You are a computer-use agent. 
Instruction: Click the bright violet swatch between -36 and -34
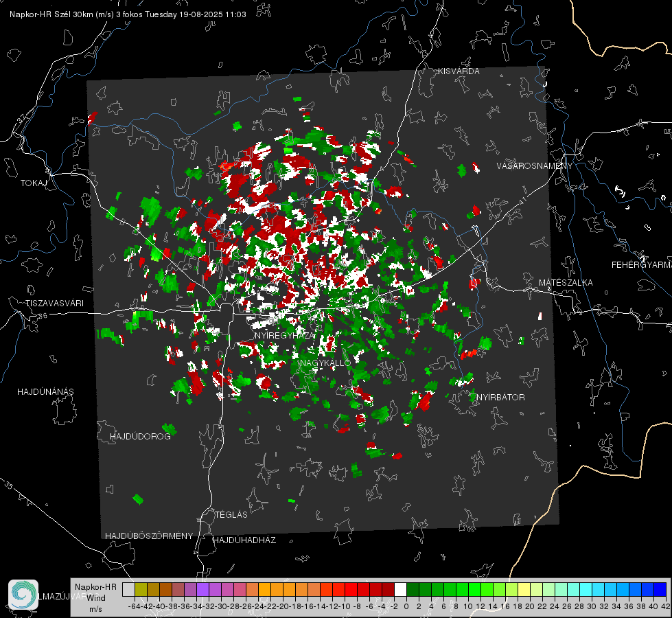[202, 589]
